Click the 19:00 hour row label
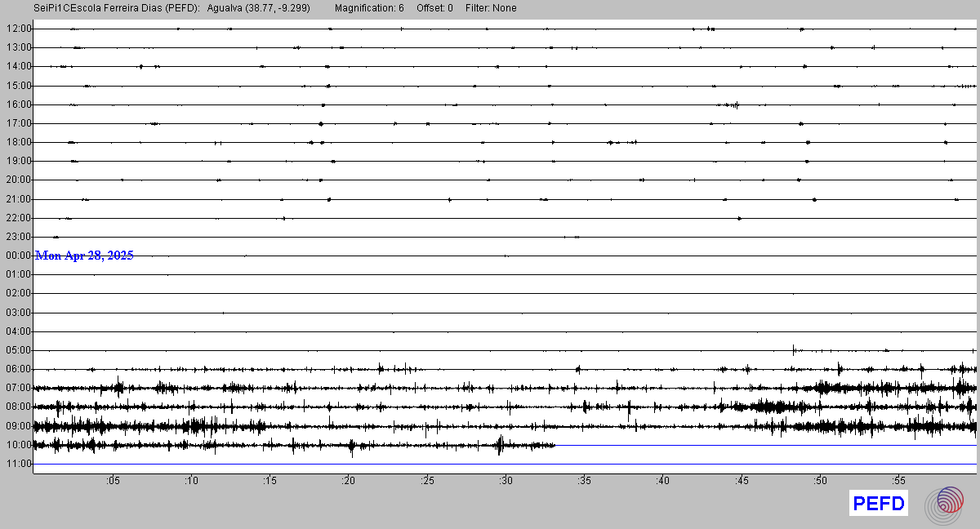 tap(18, 161)
